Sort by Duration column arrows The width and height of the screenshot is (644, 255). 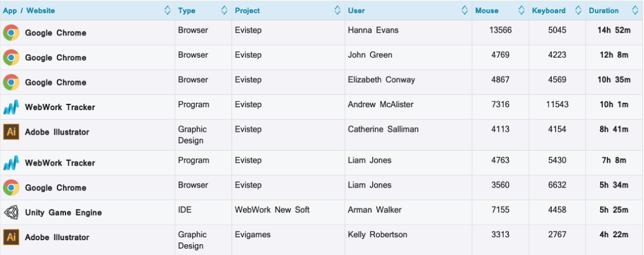point(635,10)
